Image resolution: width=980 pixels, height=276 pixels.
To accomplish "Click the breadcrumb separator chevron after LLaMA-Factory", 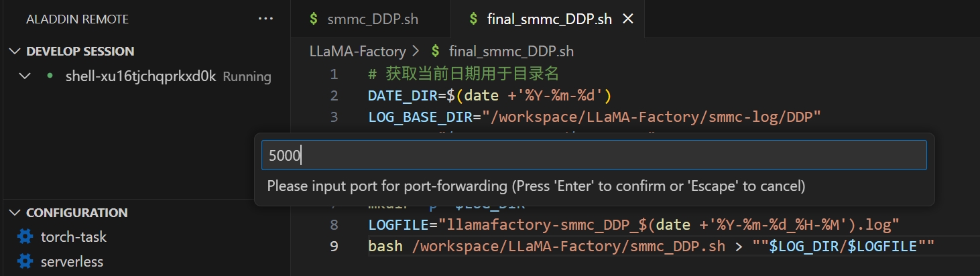I will coord(416,51).
